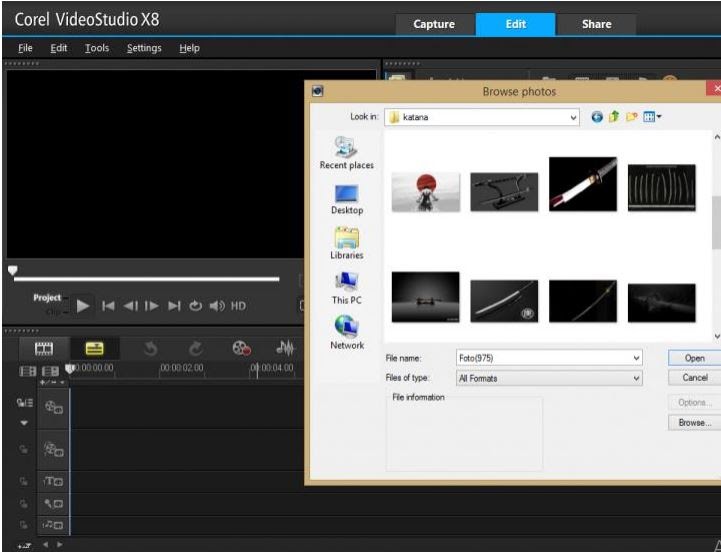This screenshot has height=552, width=721.
Task: Expand the chevron below Track Manager
Action: (24, 423)
